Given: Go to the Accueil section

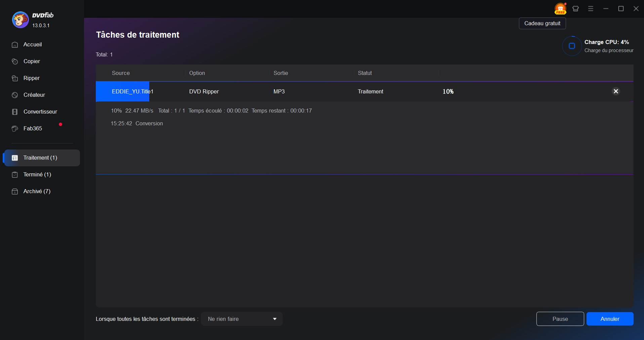Looking at the screenshot, I should [33, 44].
